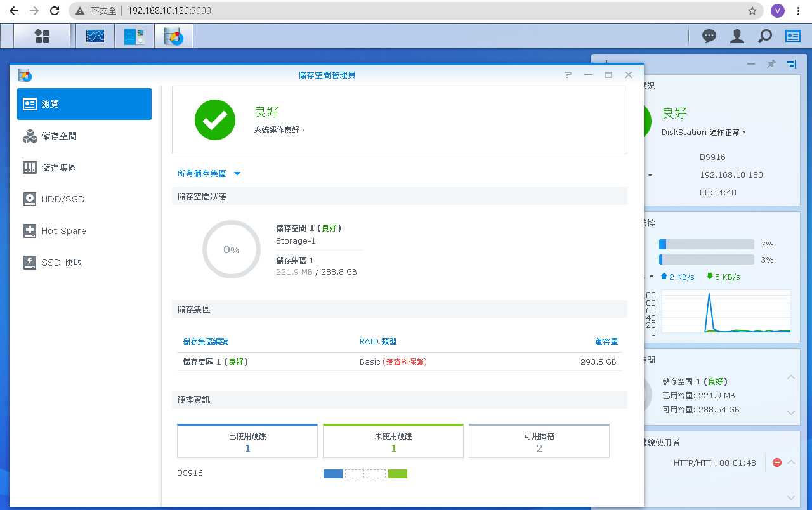Reload the browser page
The image size is (812, 510).
55,11
